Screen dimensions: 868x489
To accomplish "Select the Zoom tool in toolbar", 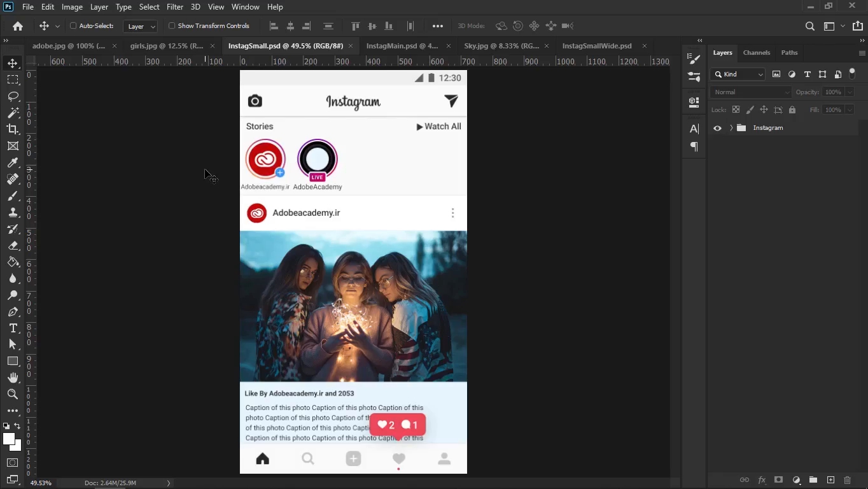I will click(13, 394).
